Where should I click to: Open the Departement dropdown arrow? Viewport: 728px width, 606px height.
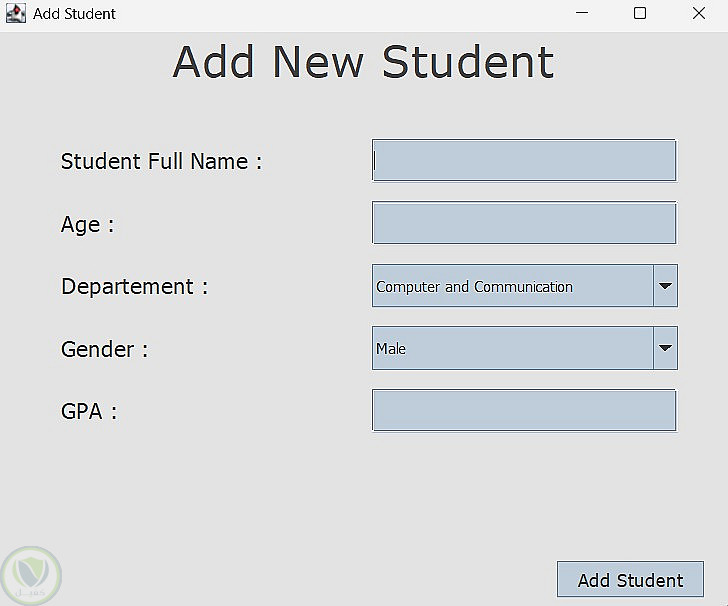coord(665,286)
